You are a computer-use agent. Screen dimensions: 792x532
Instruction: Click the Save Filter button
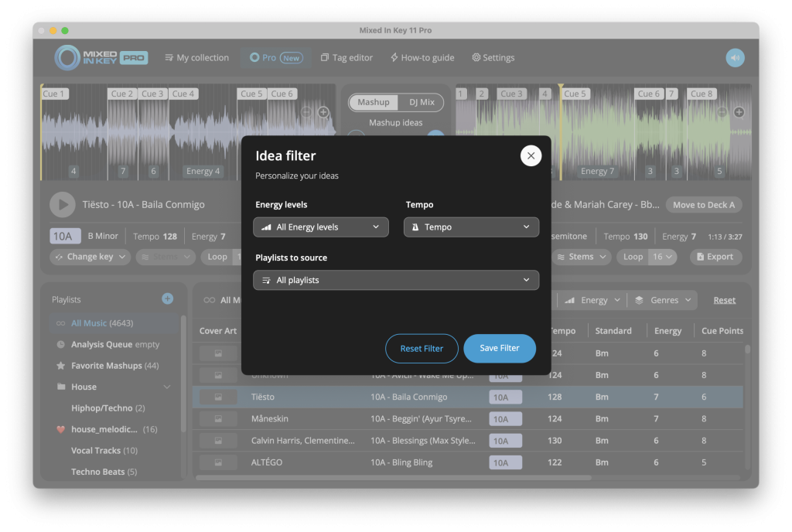tap(499, 349)
